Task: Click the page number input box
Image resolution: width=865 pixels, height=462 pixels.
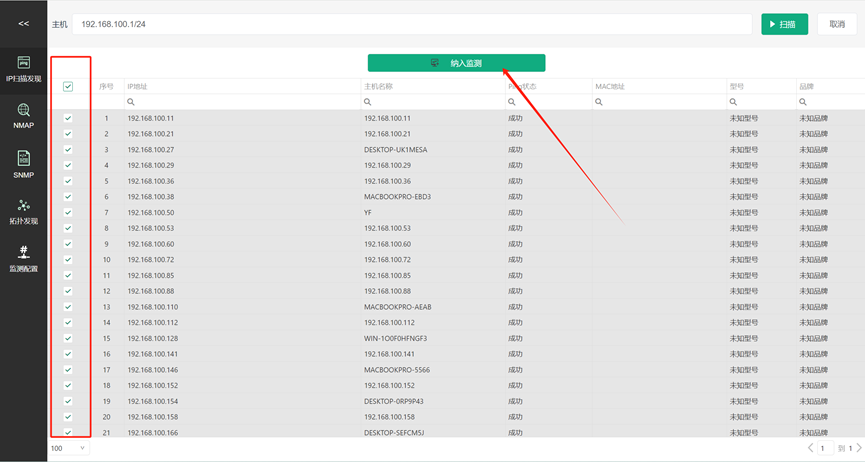Action: 825,448
